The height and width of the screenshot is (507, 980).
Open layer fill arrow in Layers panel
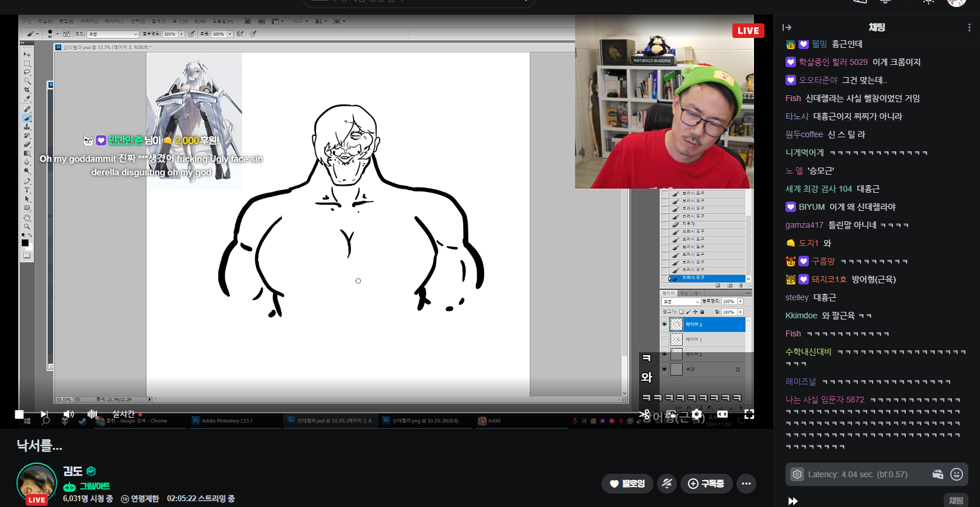741,312
